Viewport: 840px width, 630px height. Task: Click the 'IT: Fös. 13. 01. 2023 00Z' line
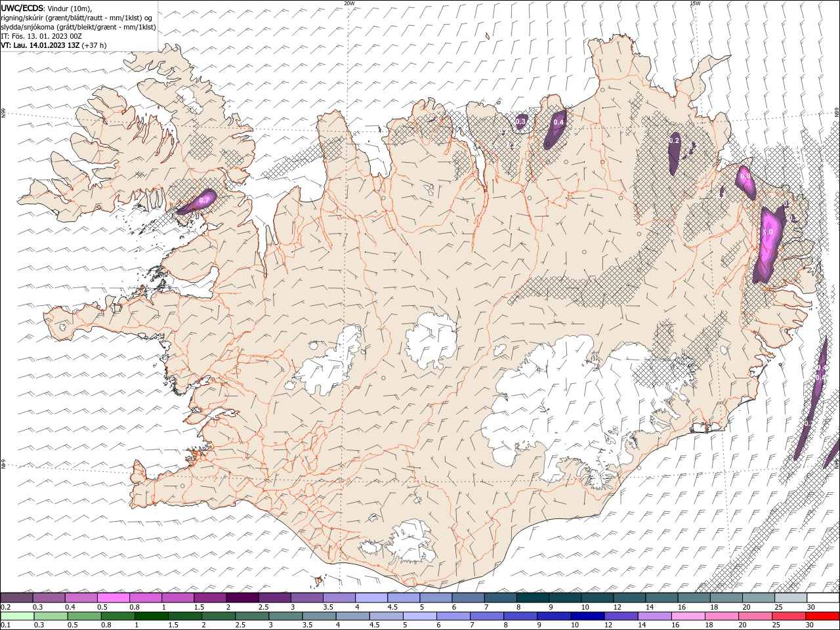[x=41, y=36]
